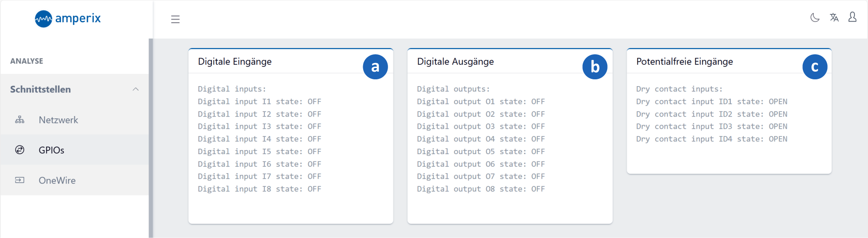Select line 'Digital output O8 state: OFF'
Screen dimensions: 868x238
point(481,189)
